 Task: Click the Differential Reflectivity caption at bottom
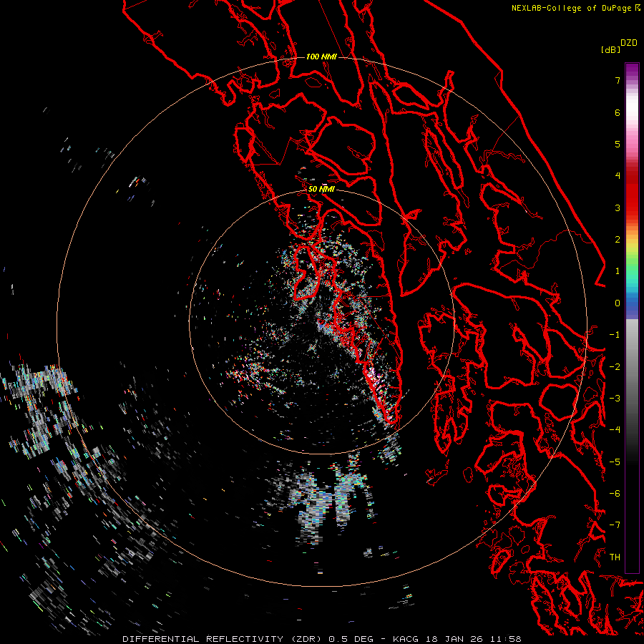(322, 639)
